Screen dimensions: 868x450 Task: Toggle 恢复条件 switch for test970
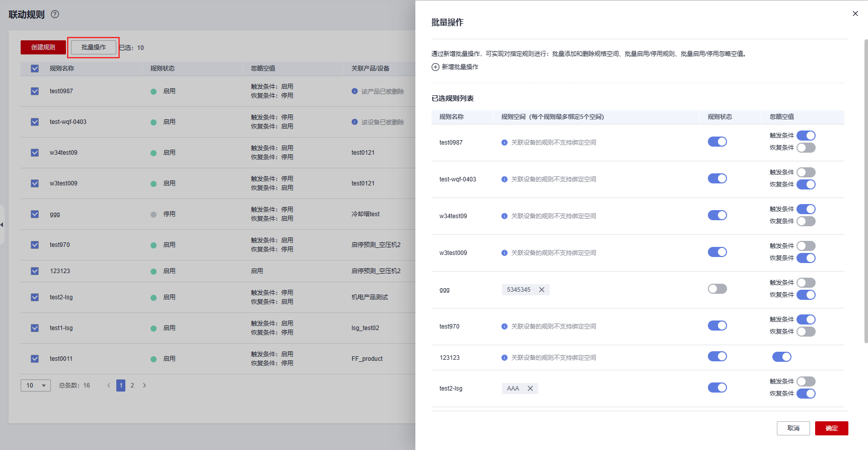tap(806, 332)
